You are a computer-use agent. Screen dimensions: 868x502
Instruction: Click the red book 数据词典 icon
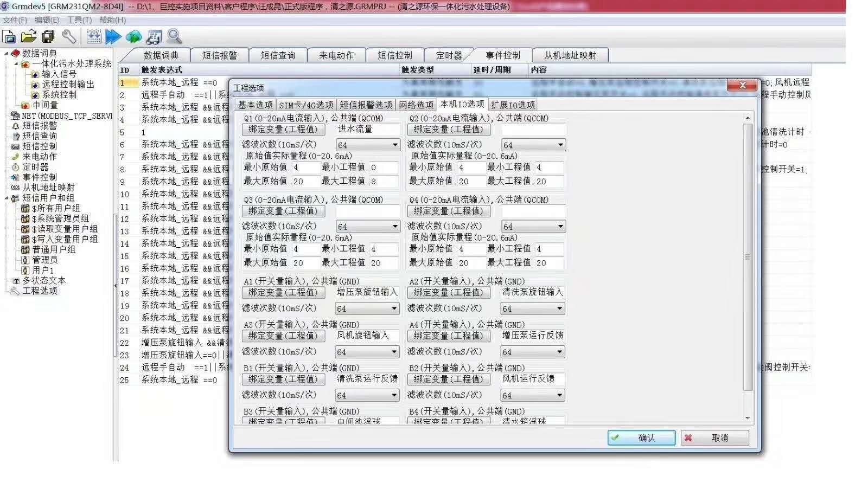(15, 53)
